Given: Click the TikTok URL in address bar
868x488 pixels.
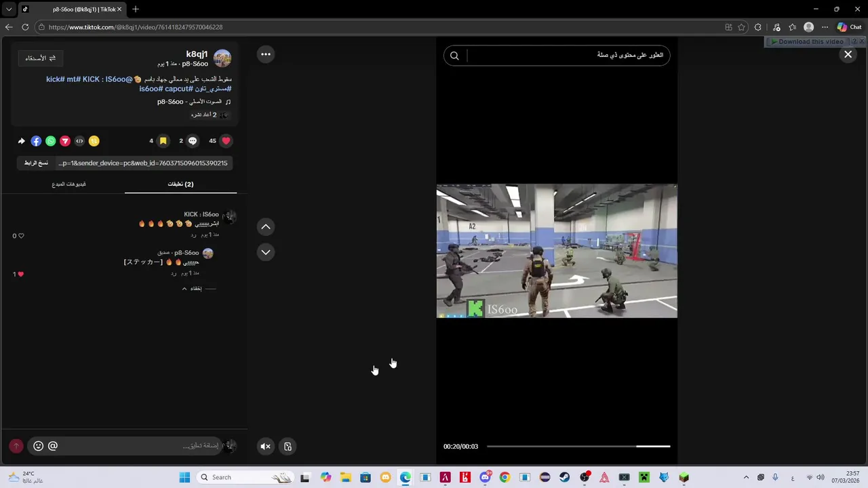Looking at the screenshot, I should tap(136, 27).
